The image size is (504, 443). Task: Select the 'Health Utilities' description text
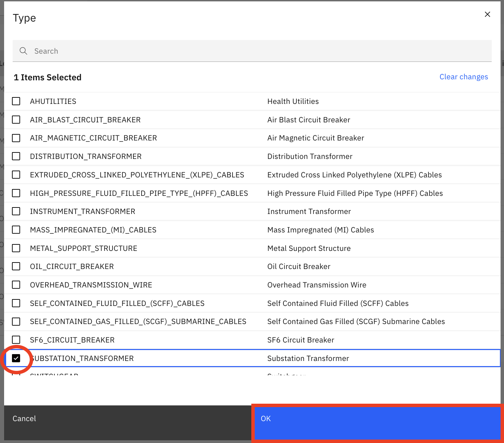(293, 101)
